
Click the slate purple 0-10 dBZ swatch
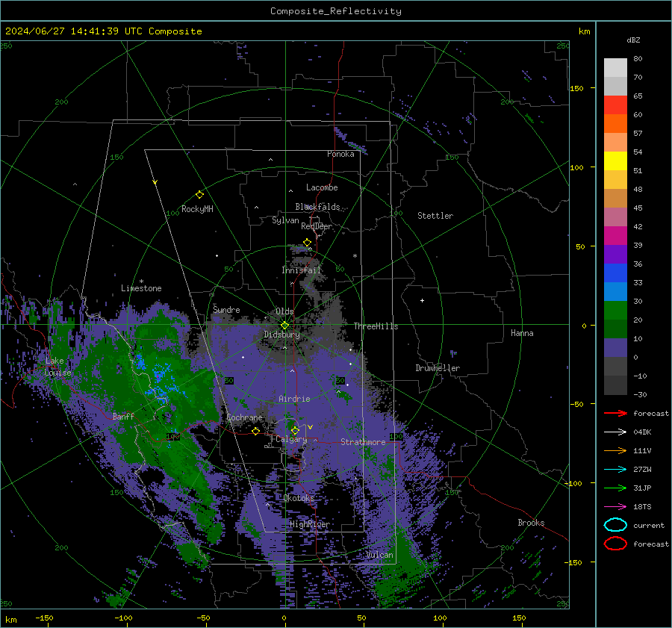(615, 348)
